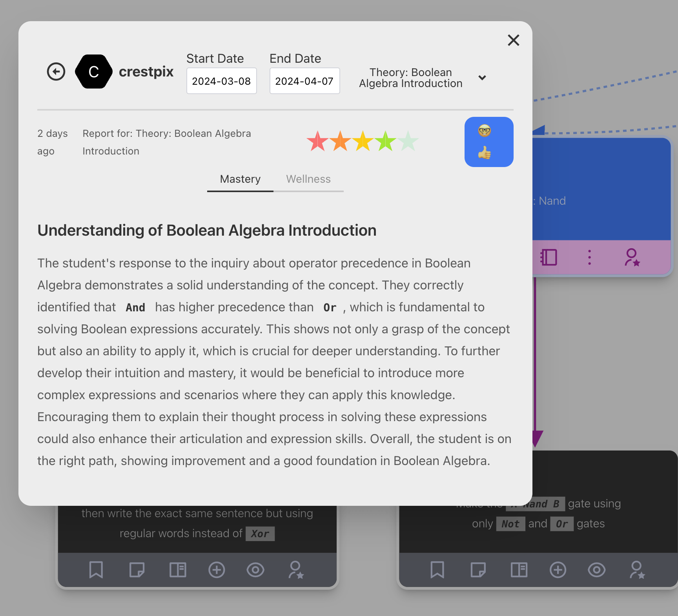Toggle the eye visibility icon on Xor card
Screen dimensions: 678x616
tap(255, 570)
